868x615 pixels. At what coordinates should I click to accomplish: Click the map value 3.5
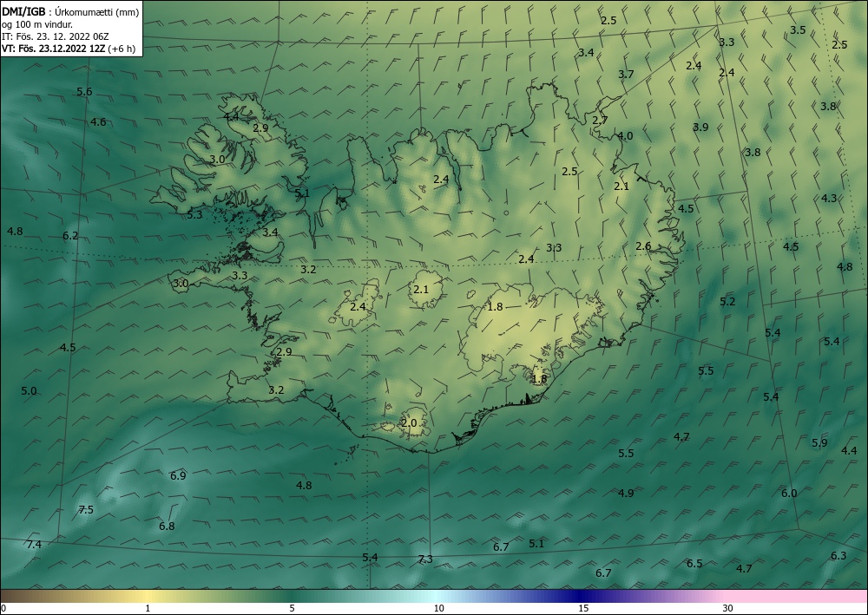[797, 29]
